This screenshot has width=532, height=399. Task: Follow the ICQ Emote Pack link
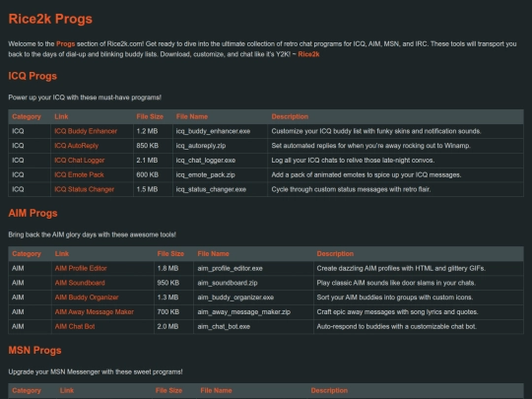[x=79, y=174]
